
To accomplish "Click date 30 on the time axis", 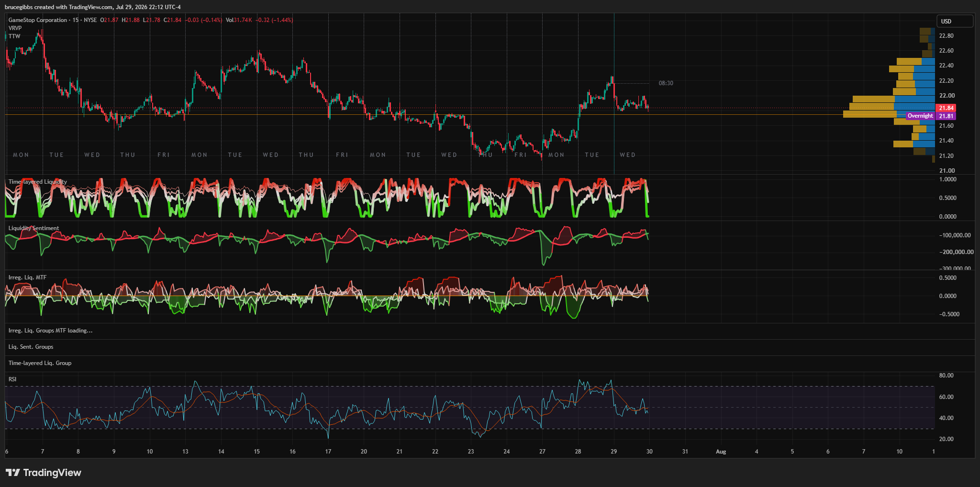I will point(649,452).
